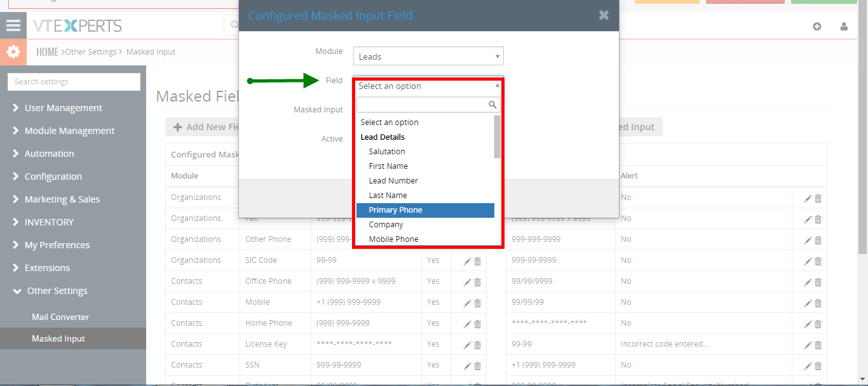This screenshot has width=868, height=386.
Task: Focus the Search settings input
Action: (74, 82)
